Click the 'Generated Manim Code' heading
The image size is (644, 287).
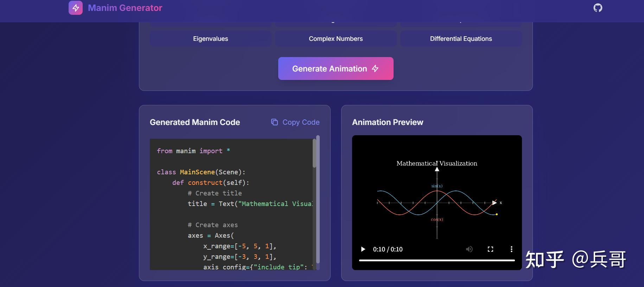pyautogui.click(x=195, y=122)
